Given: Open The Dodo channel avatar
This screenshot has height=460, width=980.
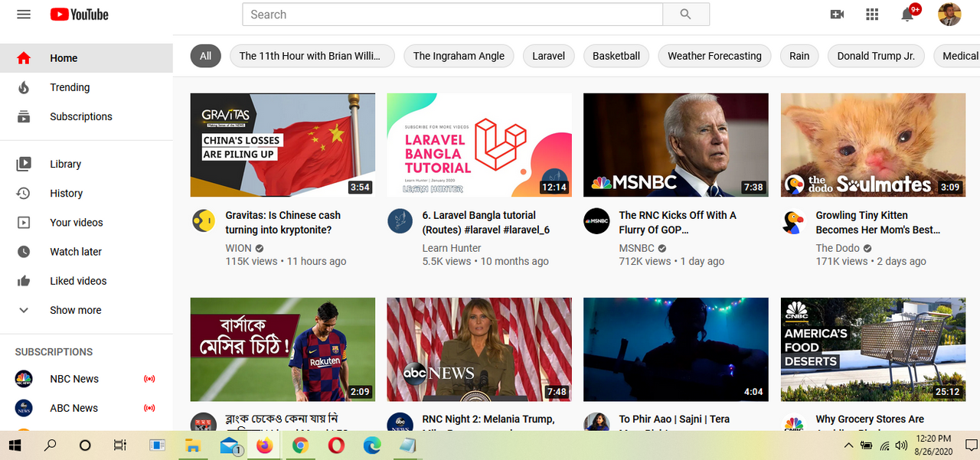Looking at the screenshot, I should pyautogui.click(x=793, y=220).
